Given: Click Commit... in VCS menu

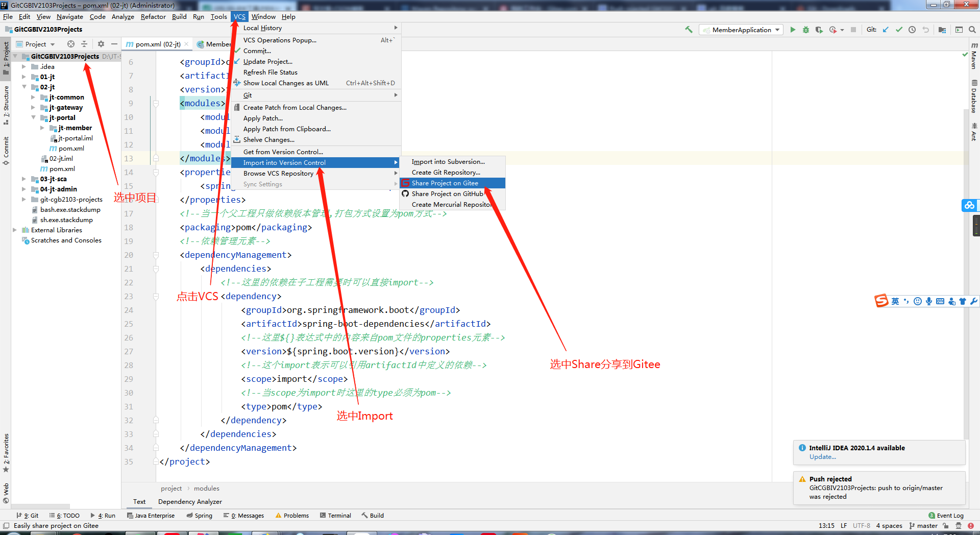Looking at the screenshot, I should click(316, 51).
